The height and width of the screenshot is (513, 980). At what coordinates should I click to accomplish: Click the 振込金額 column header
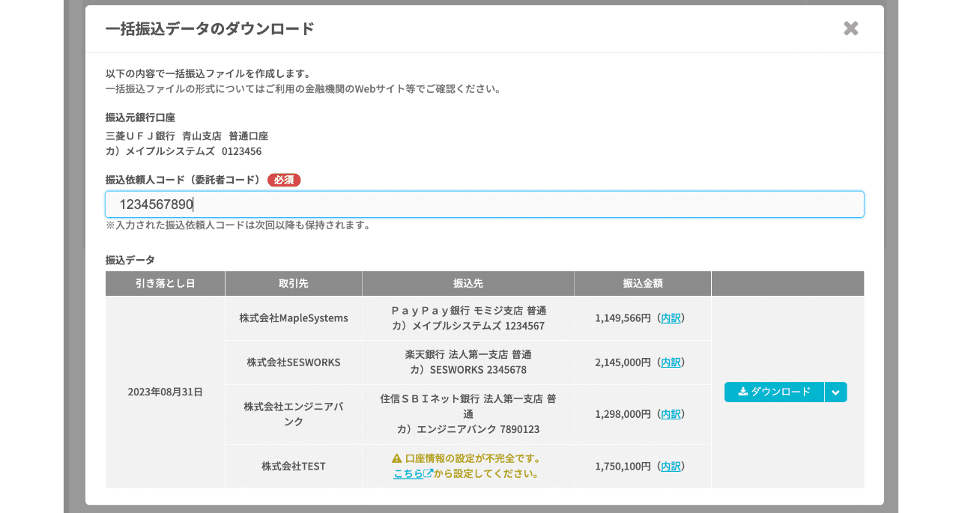[641, 283]
